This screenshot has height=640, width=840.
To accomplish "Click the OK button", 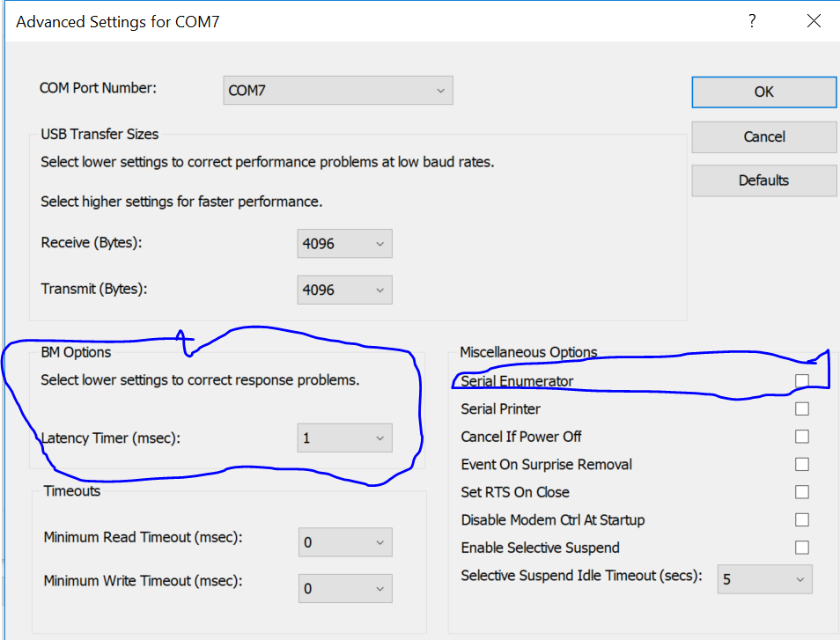I will tap(764, 92).
